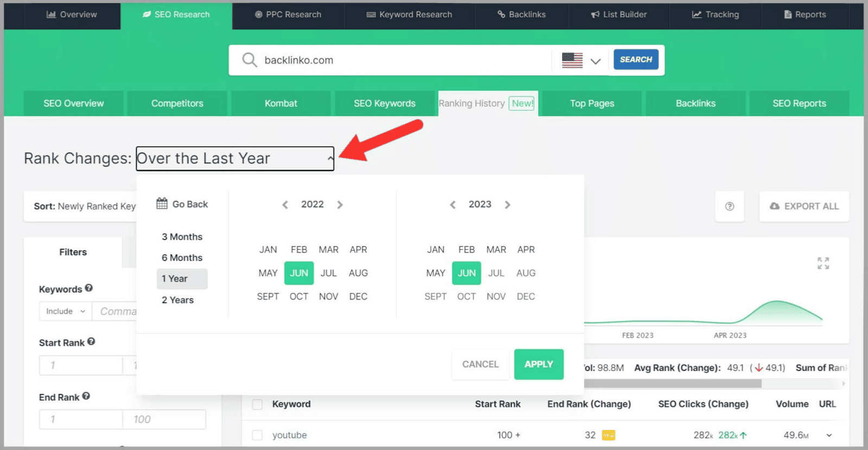Expand the youtube row chevron

click(x=829, y=435)
